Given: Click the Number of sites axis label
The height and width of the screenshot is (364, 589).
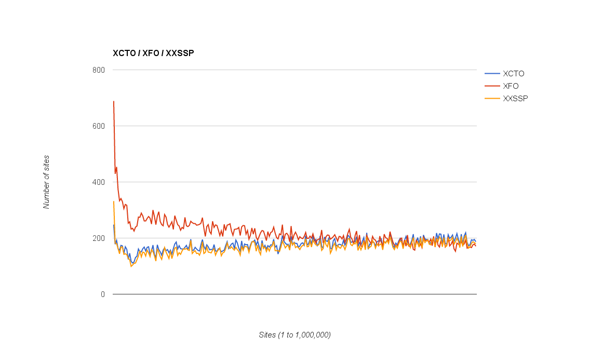Looking at the screenshot, I should (46, 182).
